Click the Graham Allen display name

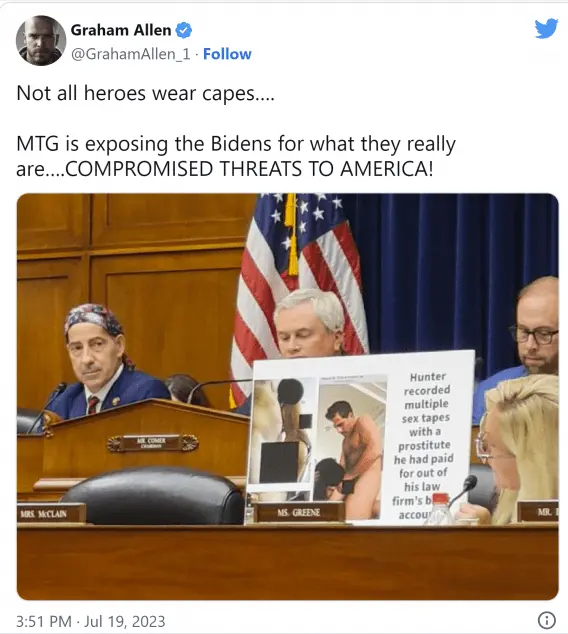[x=121, y=30]
